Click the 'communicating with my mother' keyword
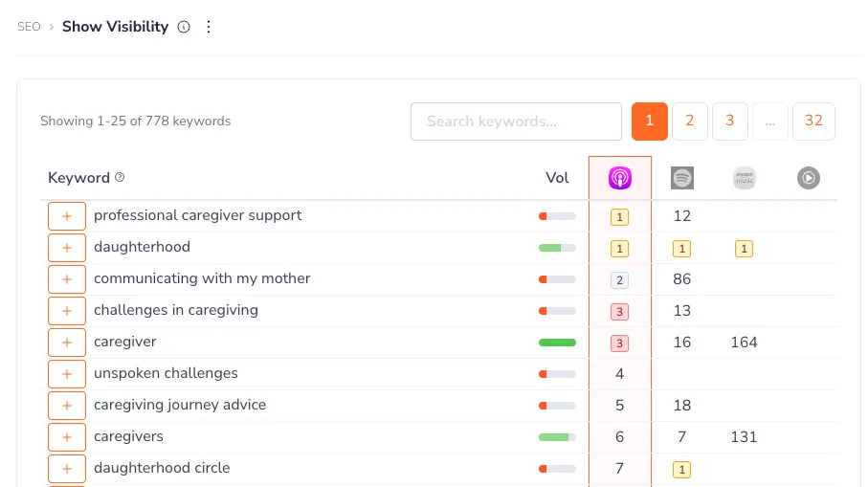Image resolution: width=868 pixels, height=487 pixels. coord(202,278)
